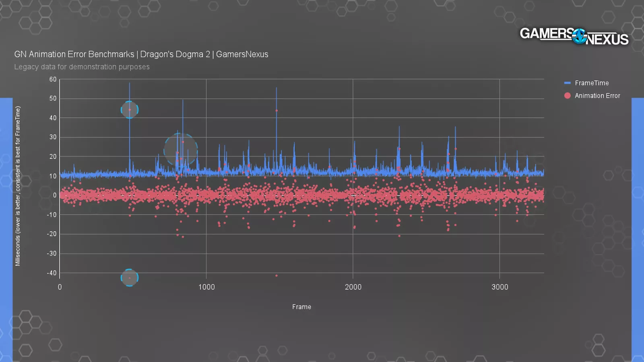Click the GamersNexus logo
The image size is (644, 362).
coord(574,36)
